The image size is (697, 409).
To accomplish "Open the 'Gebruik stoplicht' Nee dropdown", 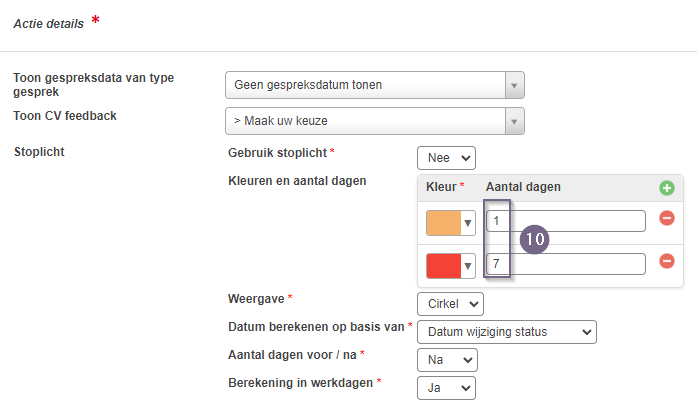I will (x=446, y=158).
